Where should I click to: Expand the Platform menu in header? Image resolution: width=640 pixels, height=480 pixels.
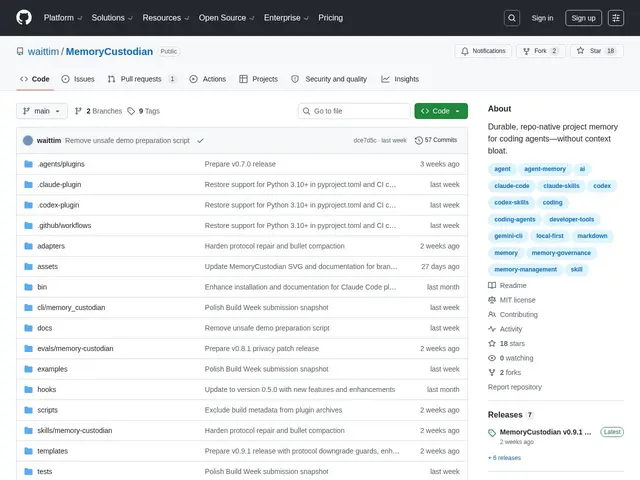(63, 18)
